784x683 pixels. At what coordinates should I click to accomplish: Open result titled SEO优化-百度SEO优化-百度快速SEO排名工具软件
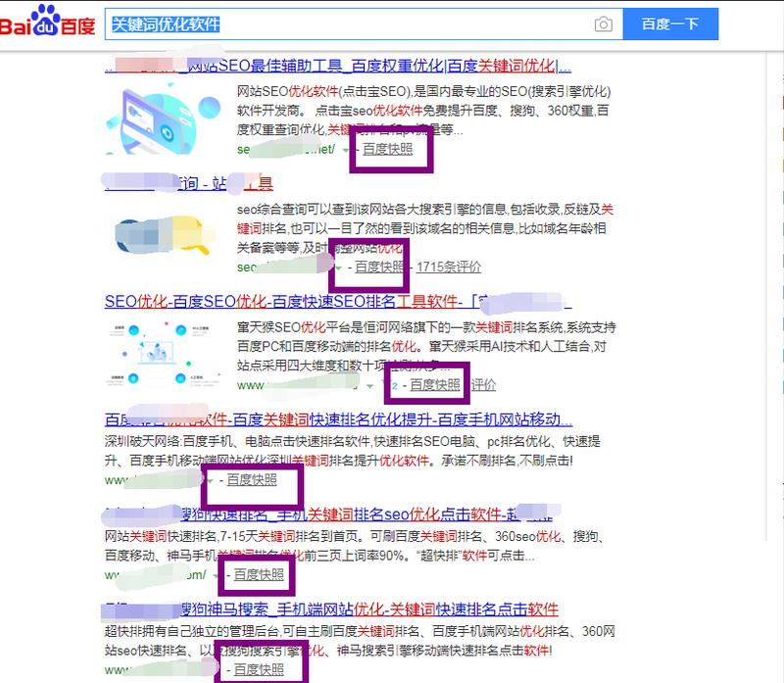click(x=338, y=302)
